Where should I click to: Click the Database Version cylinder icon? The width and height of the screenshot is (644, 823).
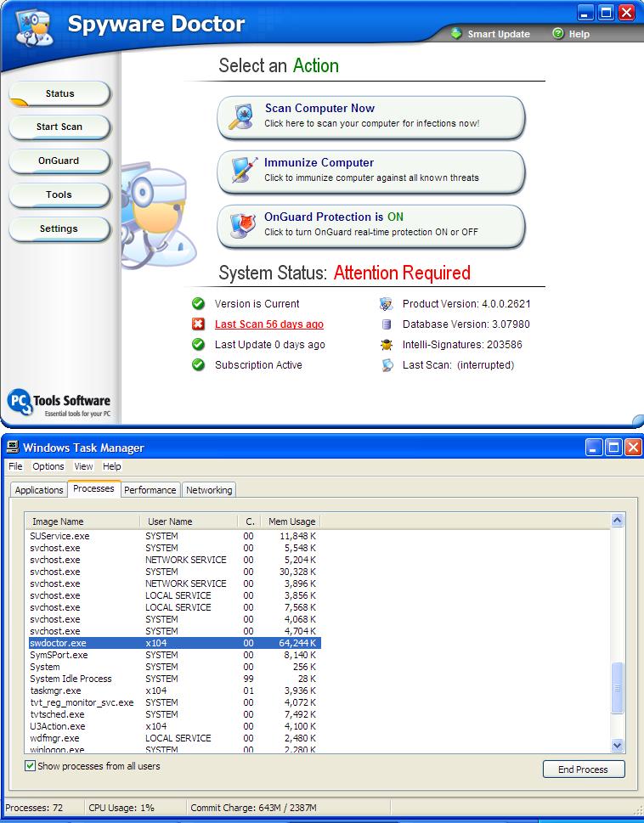pos(387,324)
